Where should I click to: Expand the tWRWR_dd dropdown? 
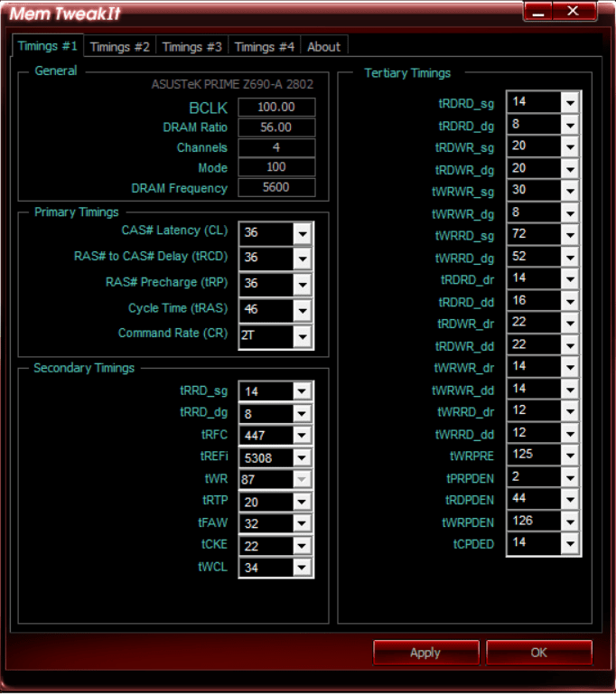point(570,390)
